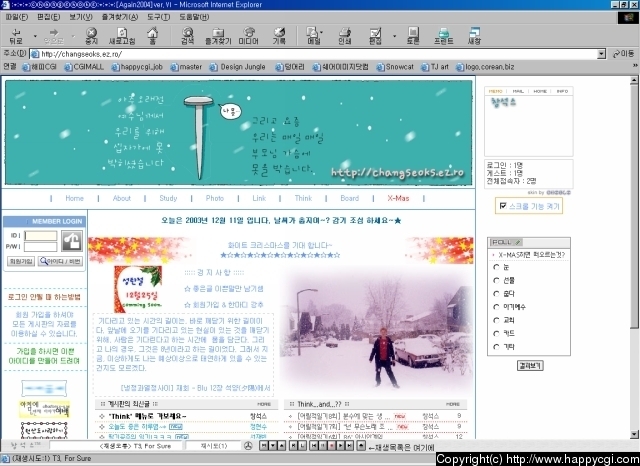The image size is (640, 466).
Task: Click the 이동 go button beside the address bar
Action: (623, 54)
